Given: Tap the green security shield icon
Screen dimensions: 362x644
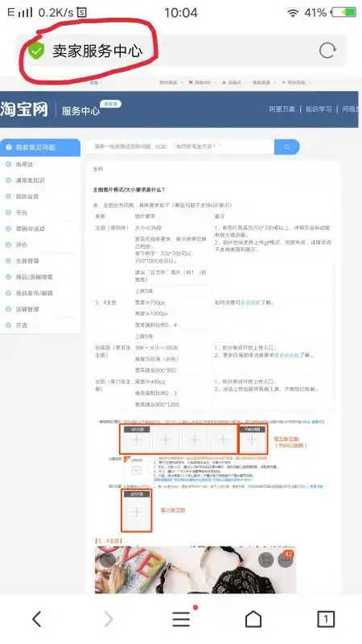Looking at the screenshot, I should [x=36, y=51].
